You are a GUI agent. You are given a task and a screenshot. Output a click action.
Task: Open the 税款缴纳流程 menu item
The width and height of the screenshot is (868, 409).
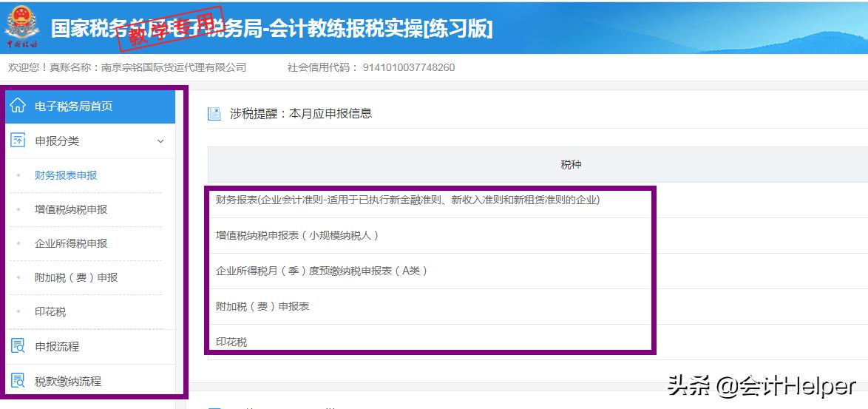click(90, 382)
